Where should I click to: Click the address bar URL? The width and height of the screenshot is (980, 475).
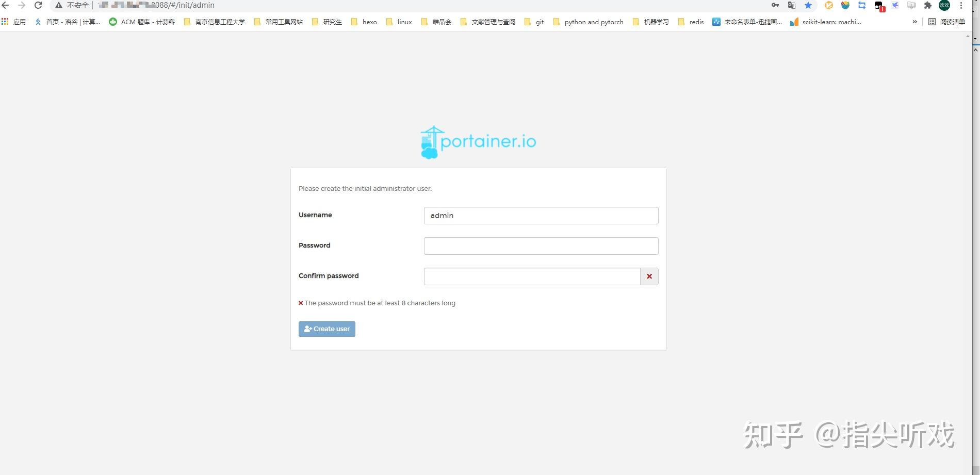coord(156,5)
